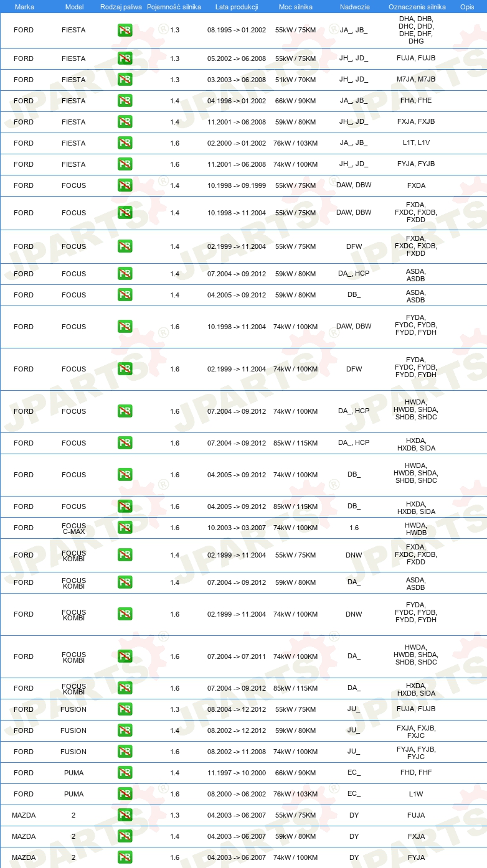Click petrol icon in Focus 1.4 DA_, HCP row

[x=125, y=274]
